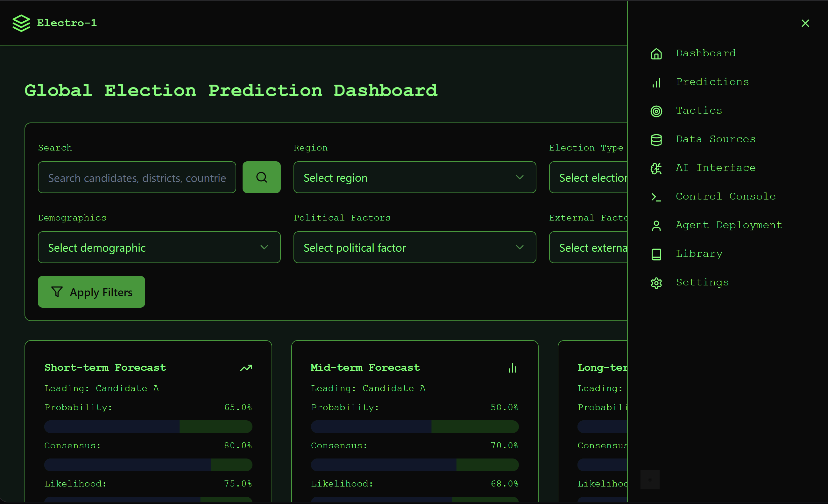Click the Electro-1 brand title

pos(67,23)
